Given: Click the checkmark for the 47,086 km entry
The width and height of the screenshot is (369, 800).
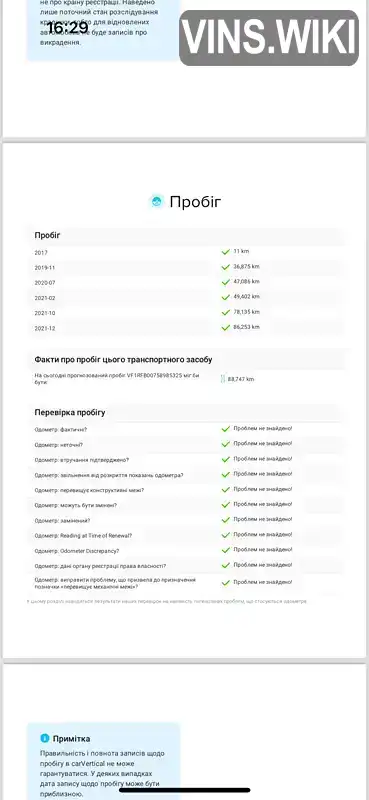Looking at the screenshot, I should pos(226,282).
